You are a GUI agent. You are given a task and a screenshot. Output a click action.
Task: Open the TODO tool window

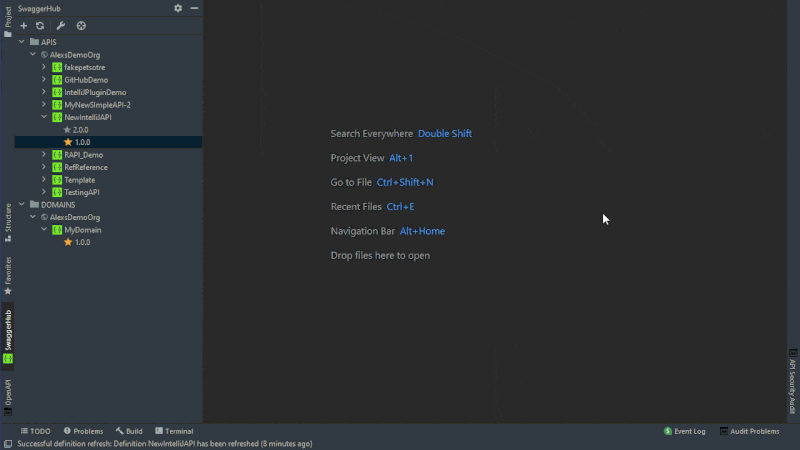click(x=35, y=431)
